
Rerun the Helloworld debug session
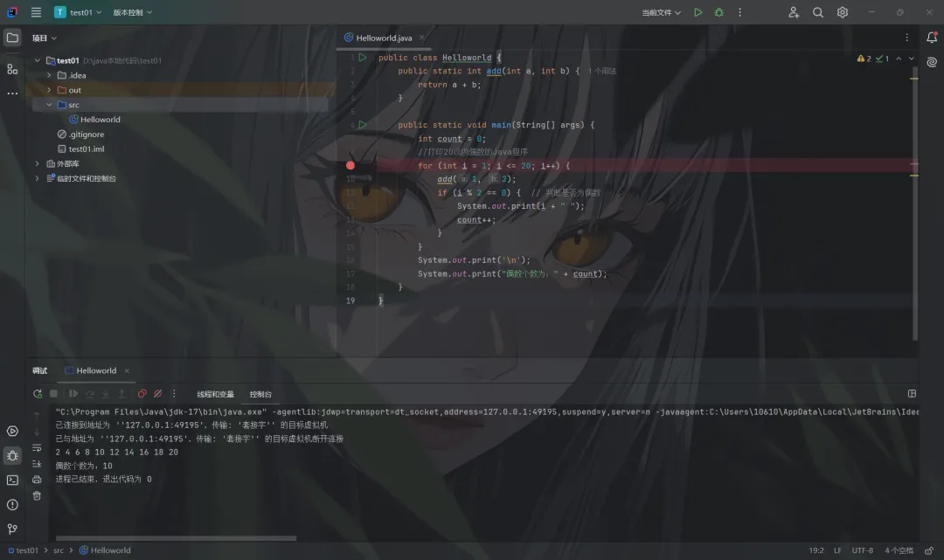point(38,393)
